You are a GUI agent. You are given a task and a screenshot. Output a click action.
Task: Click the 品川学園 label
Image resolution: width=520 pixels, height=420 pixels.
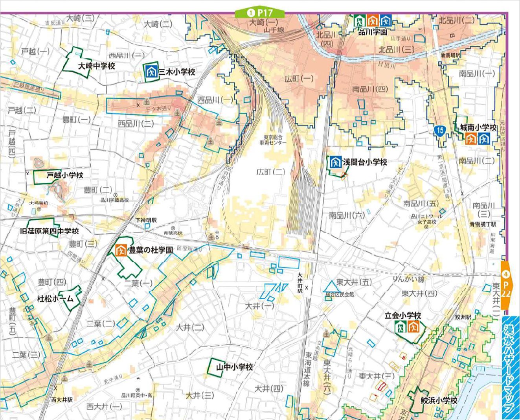373,32
